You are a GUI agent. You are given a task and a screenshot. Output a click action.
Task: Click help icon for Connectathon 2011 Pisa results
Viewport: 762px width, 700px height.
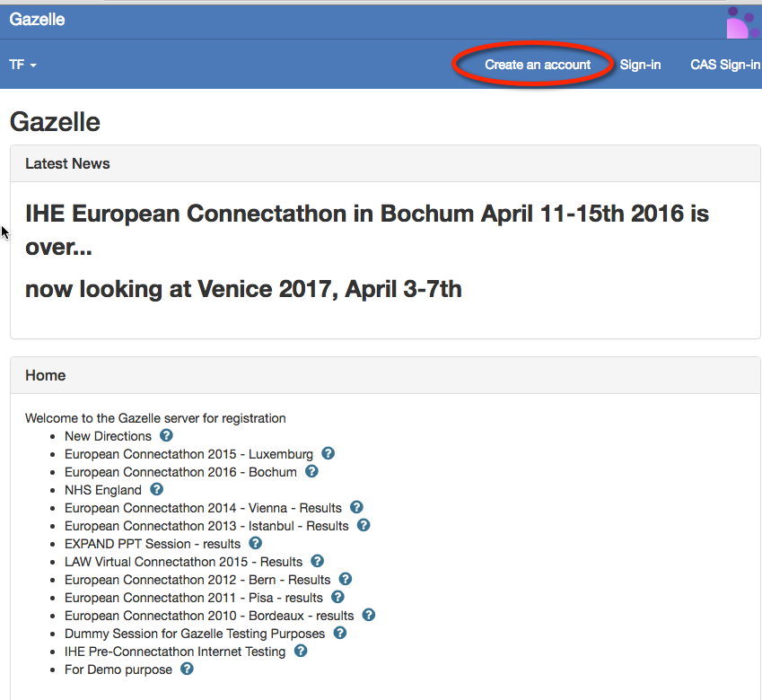[337, 597]
